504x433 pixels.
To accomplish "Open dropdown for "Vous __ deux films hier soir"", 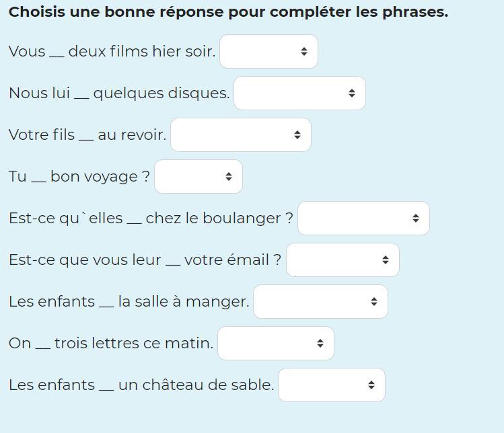I will click(268, 52).
